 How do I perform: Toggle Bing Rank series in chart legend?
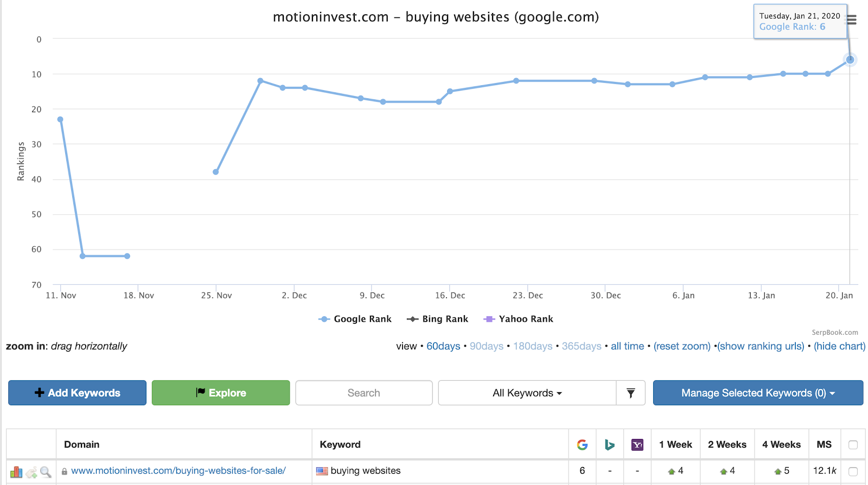[x=437, y=319]
